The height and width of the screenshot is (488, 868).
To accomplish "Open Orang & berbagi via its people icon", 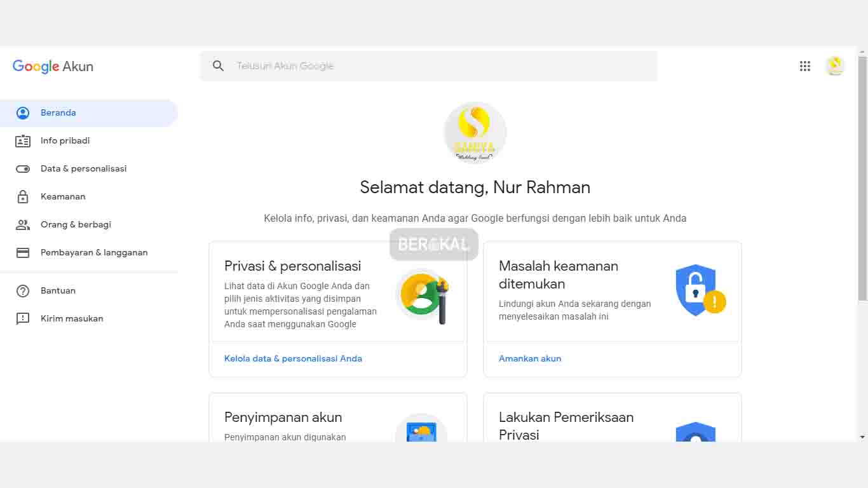I will pos(23,224).
